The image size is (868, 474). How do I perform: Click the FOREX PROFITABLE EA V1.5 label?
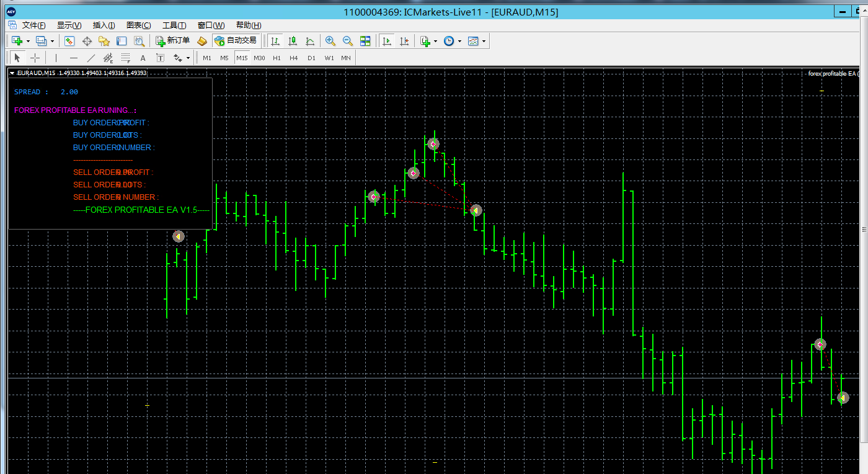141,210
